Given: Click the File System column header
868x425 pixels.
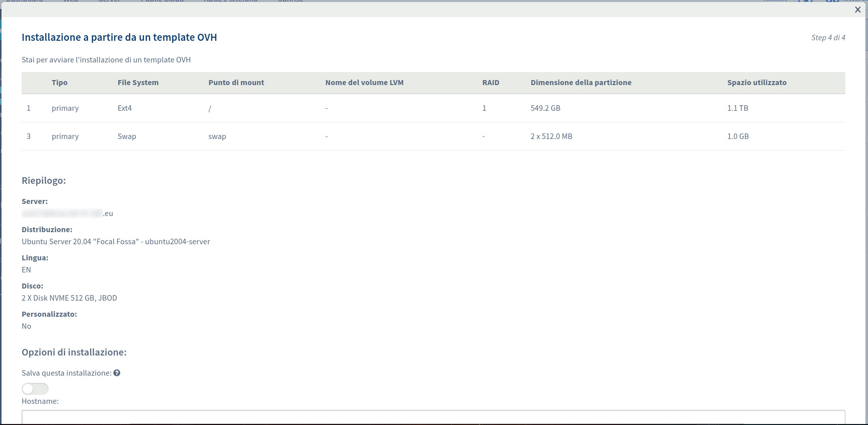Looking at the screenshot, I should pyautogui.click(x=138, y=83).
